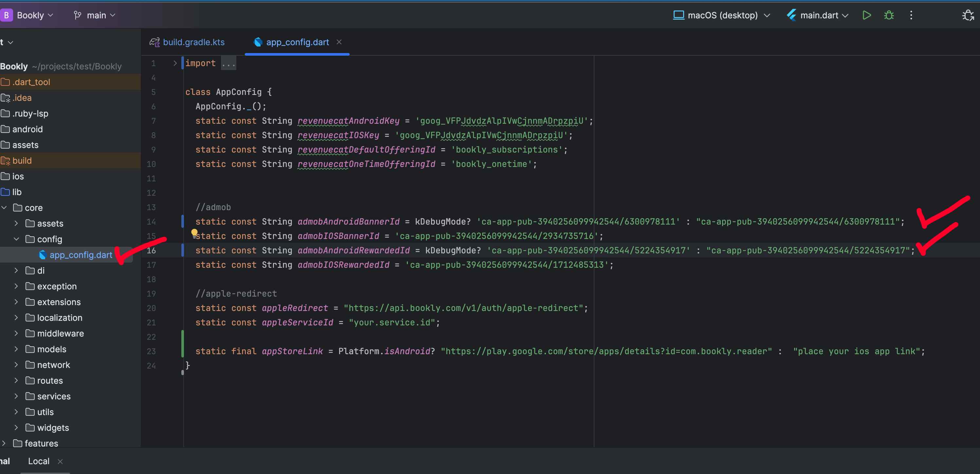
Task: Open the Bookly project dropdown
Action: [x=35, y=15]
